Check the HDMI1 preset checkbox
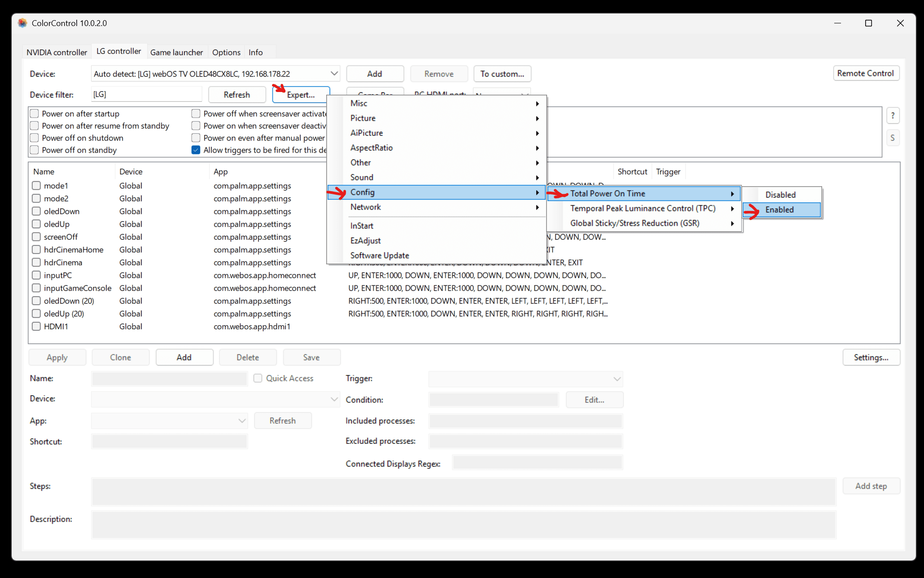The width and height of the screenshot is (924, 578). coord(36,326)
